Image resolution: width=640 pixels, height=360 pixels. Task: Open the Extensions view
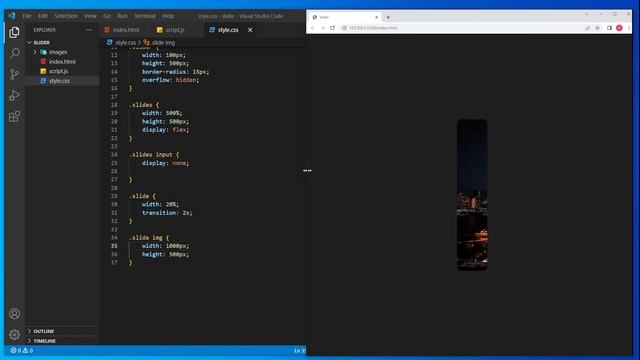14,117
